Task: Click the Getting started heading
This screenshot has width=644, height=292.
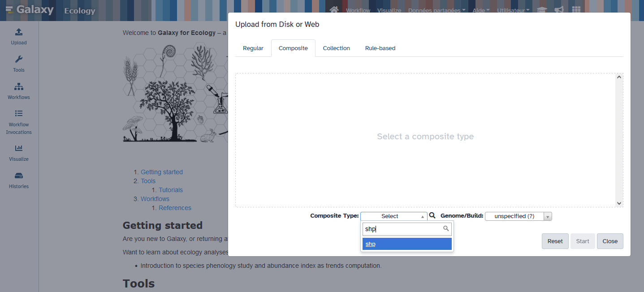Action: click(x=163, y=225)
